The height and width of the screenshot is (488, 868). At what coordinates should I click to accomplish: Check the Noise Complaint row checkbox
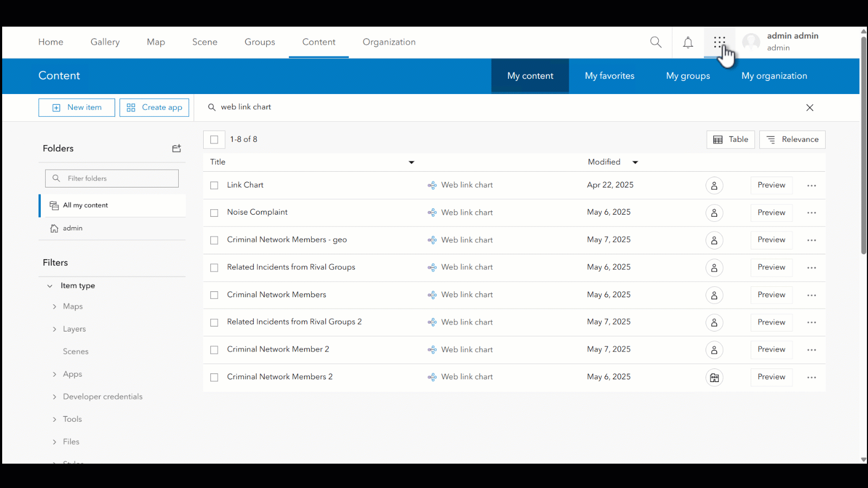click(214, 213)
